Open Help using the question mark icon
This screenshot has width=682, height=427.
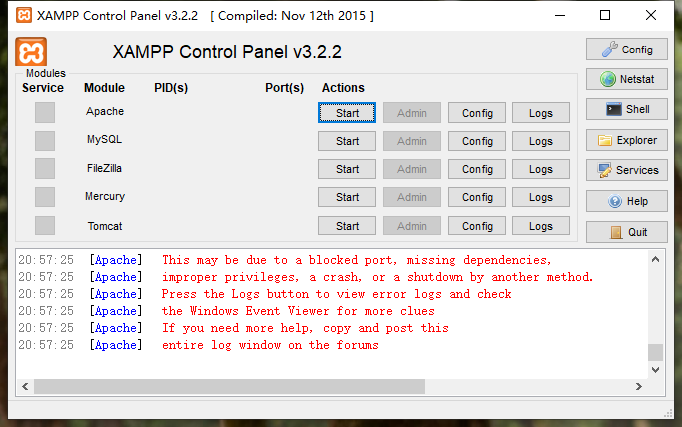(627, 201)
